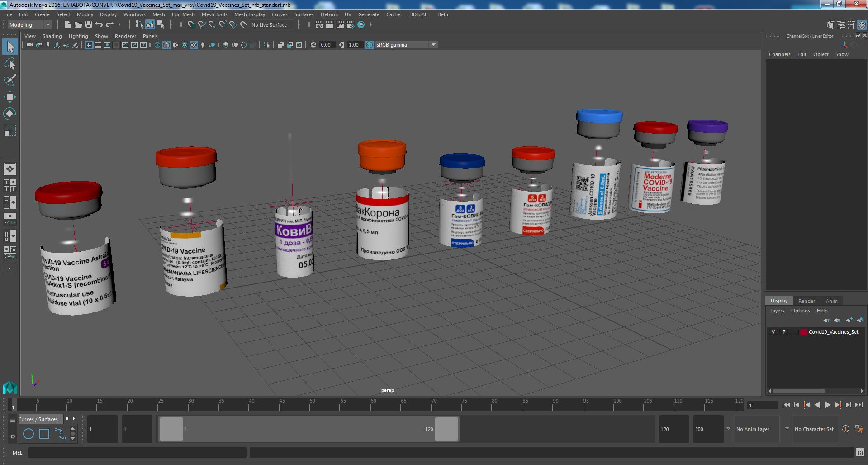Create a new scene file
Image resolution: width=868 pixels, height=465 pixels.
[x=67, y=25]
